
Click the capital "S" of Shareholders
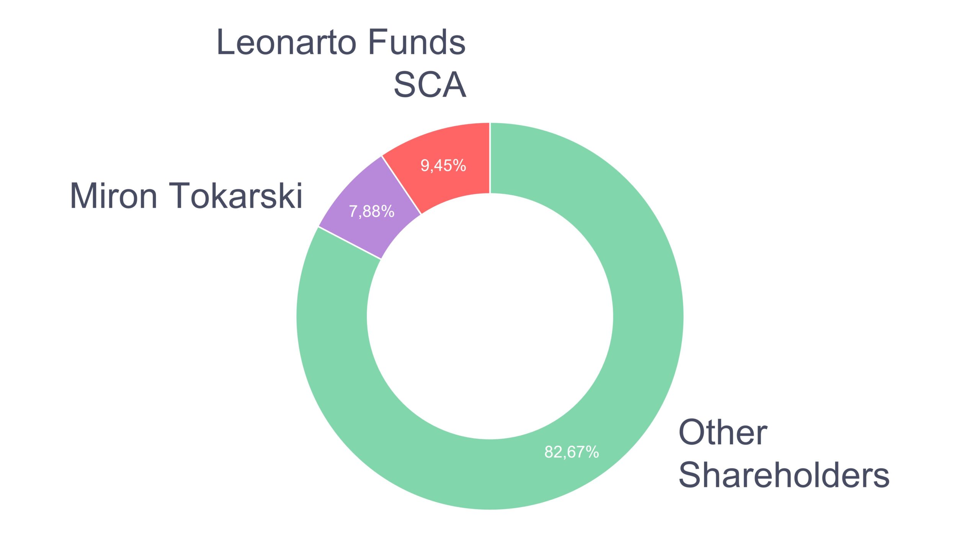(690, 475)
